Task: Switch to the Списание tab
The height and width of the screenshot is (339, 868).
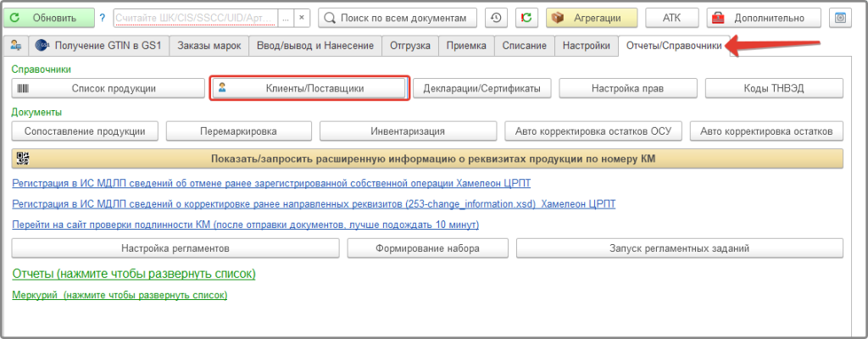Action: click(524, 46)
